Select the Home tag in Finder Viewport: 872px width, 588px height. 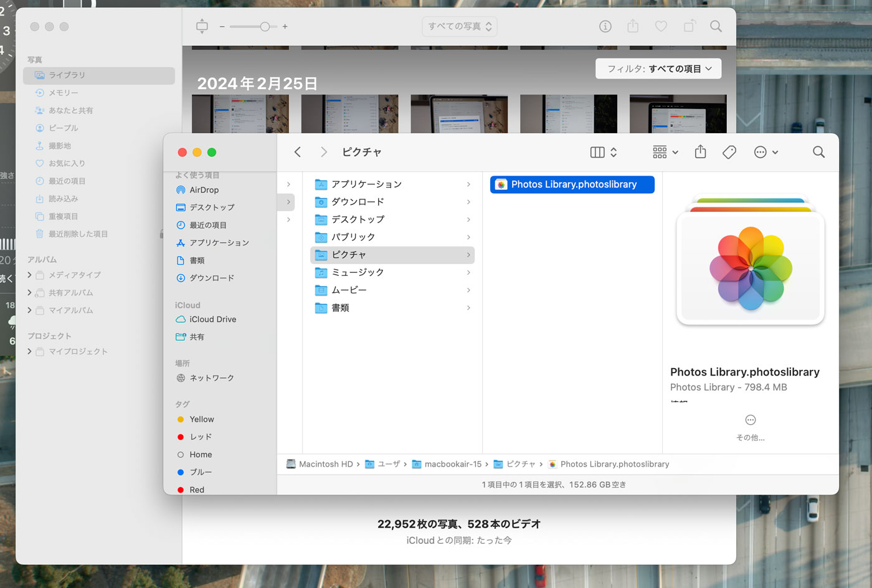point(201,455)
